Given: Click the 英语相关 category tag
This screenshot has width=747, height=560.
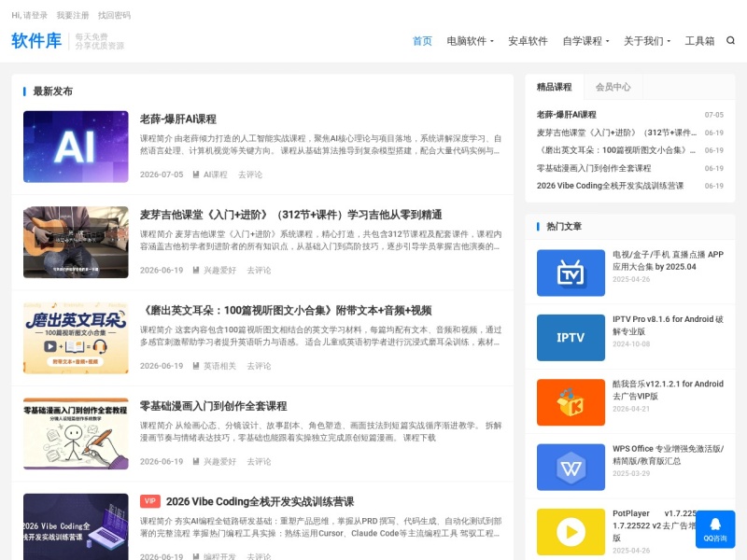Looking at the screenshot, I should coord(220,366).
